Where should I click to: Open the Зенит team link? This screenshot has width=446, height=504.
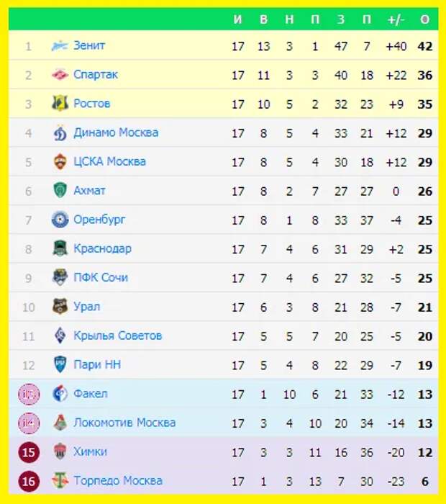[x=89, y=45]
